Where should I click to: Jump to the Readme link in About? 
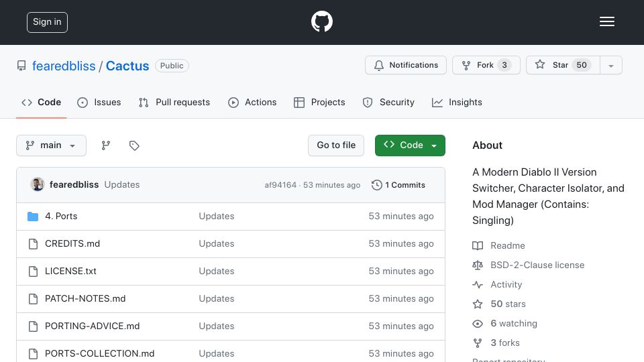[x=498, y=245]
